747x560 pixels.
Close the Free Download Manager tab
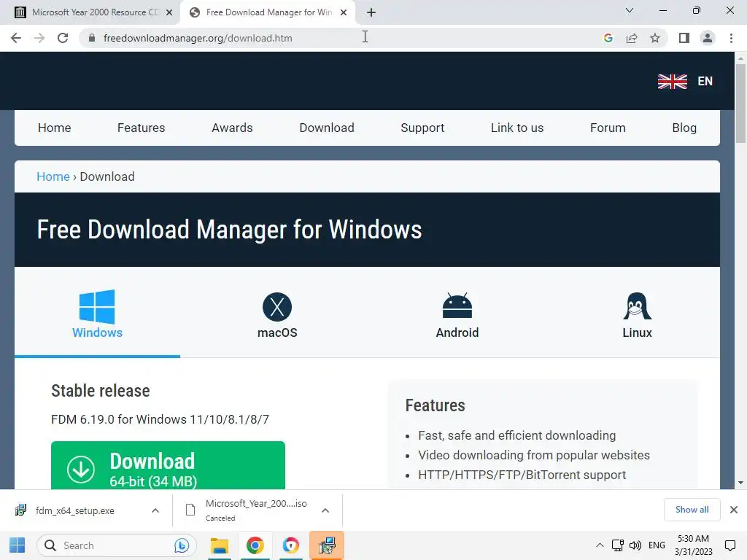(x=344, y=12)
